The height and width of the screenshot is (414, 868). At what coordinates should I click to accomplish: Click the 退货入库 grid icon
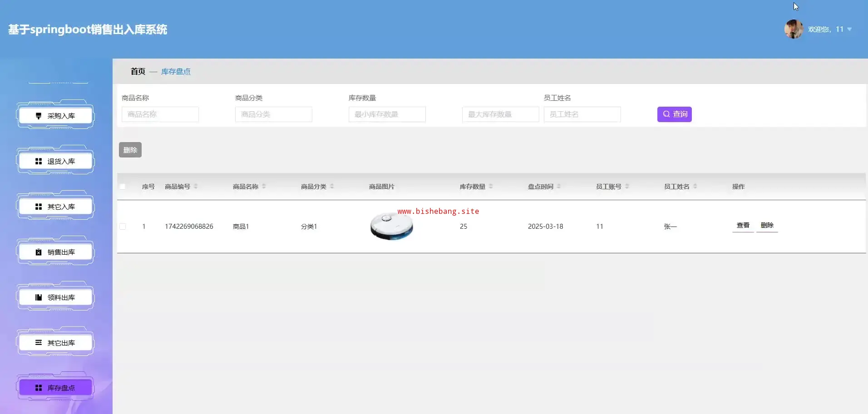pyautogui.click(x=39, y=162)
